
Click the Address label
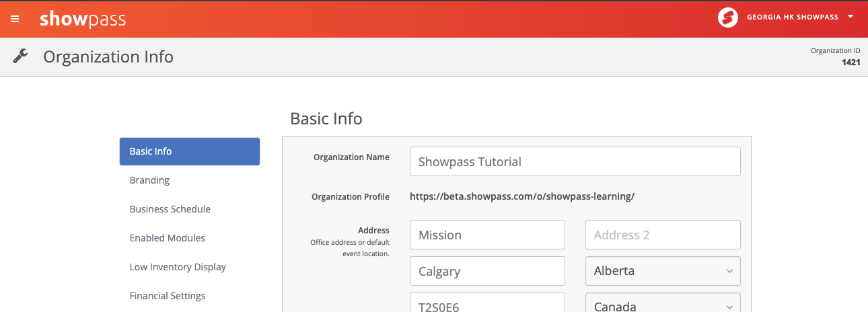point(373,230)
